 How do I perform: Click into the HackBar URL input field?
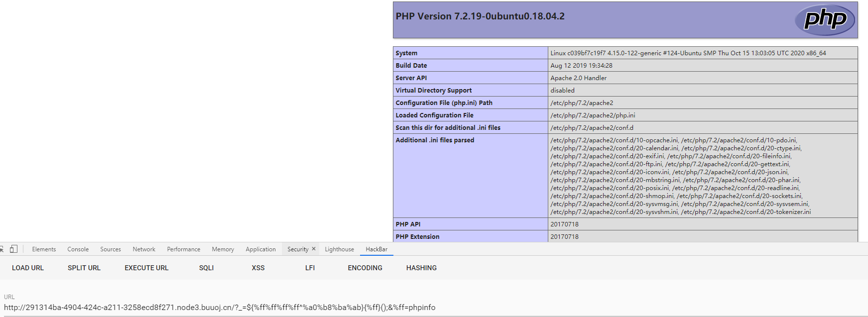pos(434,308)
